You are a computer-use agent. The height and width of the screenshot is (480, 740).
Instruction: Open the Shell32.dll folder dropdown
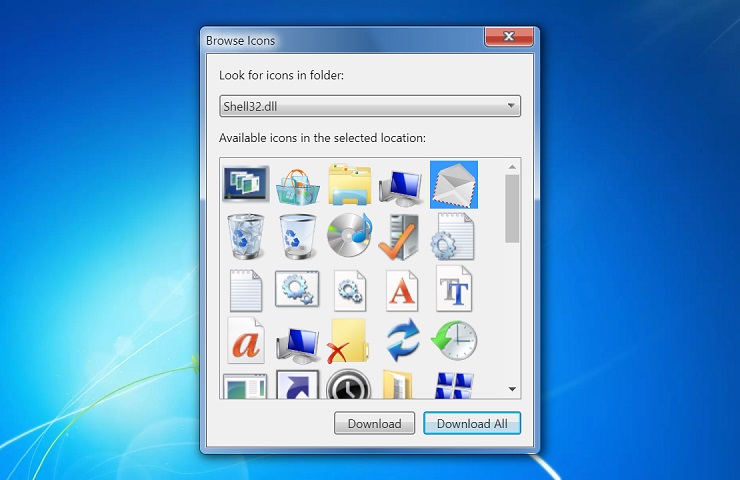click(x=370, y=106)
